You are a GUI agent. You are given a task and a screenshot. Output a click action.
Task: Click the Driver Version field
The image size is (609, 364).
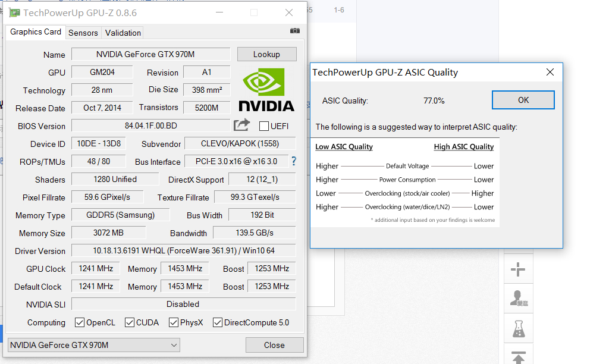184,250
